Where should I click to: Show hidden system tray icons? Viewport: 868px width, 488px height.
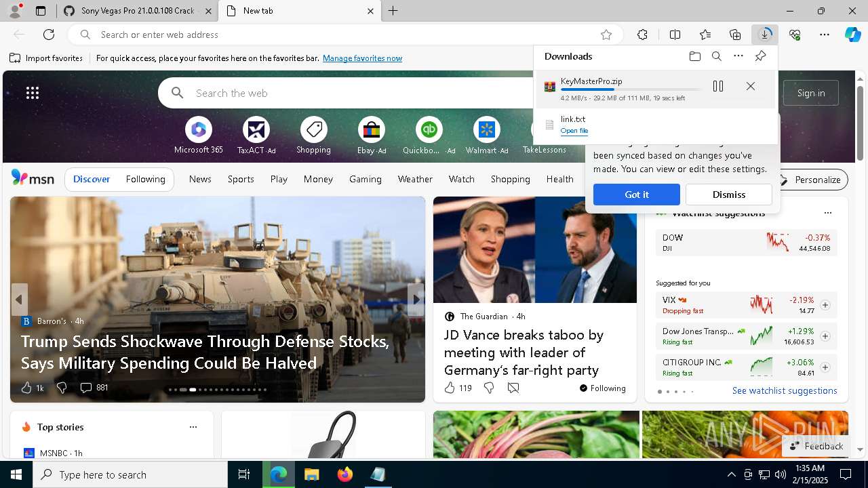pos(731,474)
